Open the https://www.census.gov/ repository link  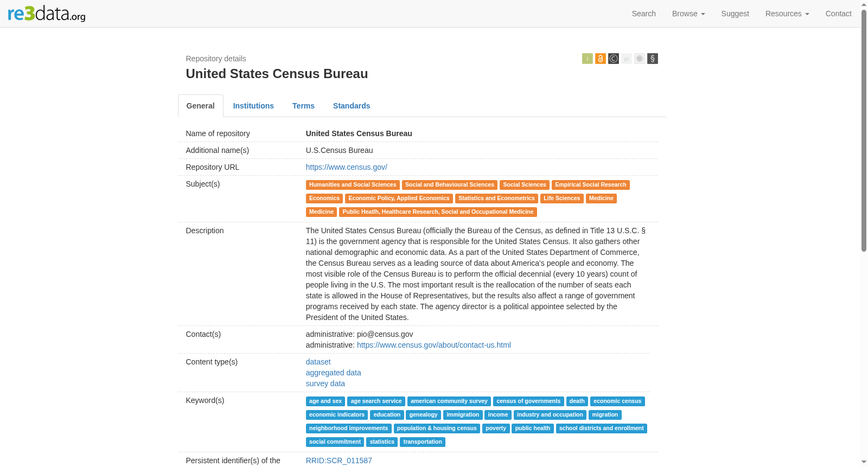coord(347,167)
